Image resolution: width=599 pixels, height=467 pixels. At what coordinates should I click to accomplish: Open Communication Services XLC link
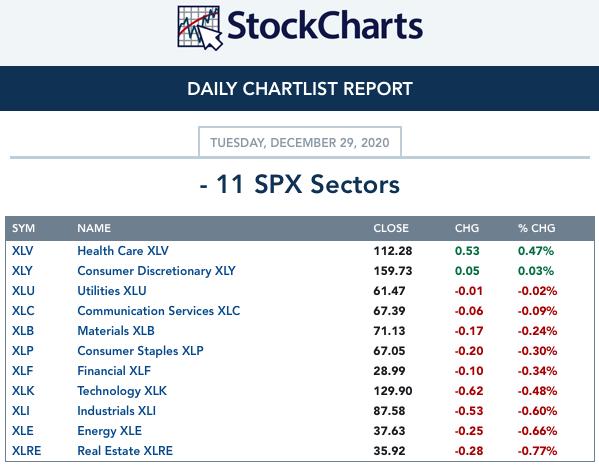[159, 311]
